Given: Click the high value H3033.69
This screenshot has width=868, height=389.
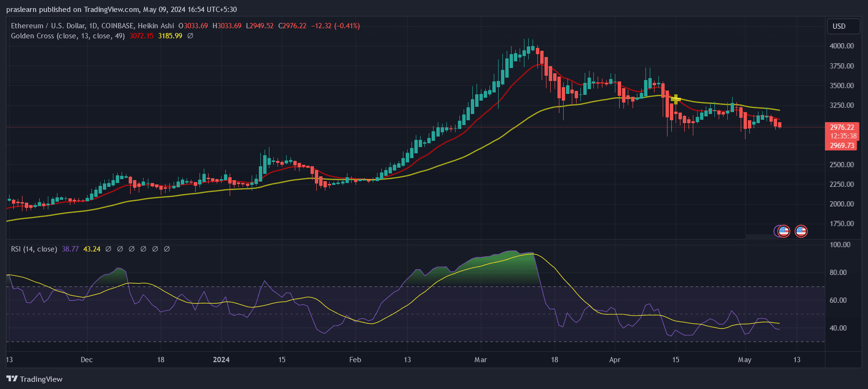Looking at the screenshot, I should click(x=227, y=26).
